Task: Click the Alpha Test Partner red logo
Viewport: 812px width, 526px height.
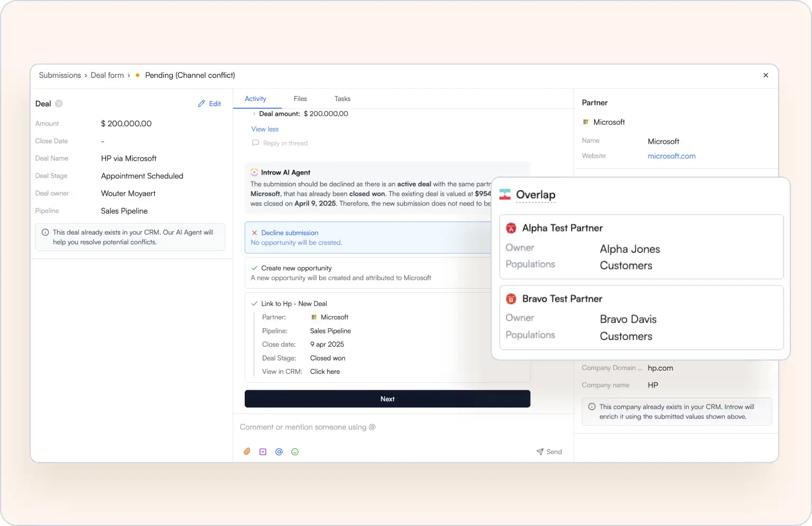Action: click(511, 228)
